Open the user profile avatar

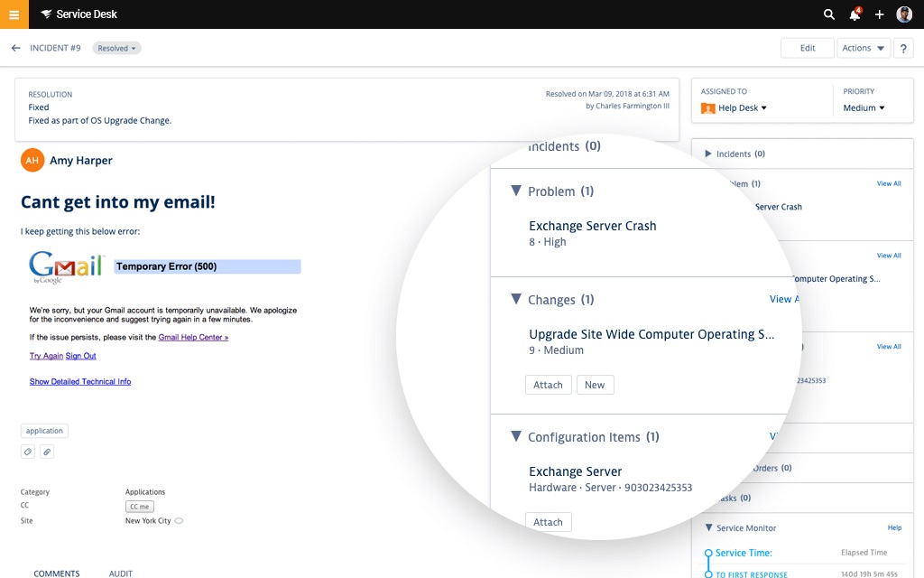tap(904, 14)
